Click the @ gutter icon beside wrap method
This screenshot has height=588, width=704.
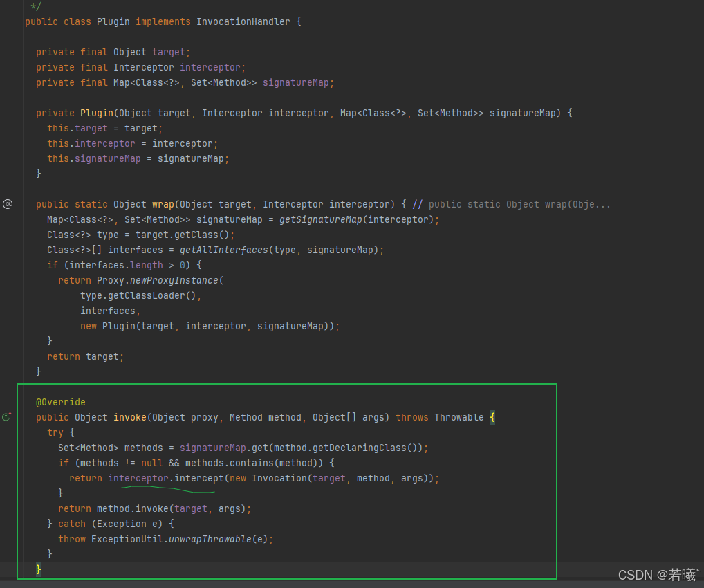click(8, 204)
